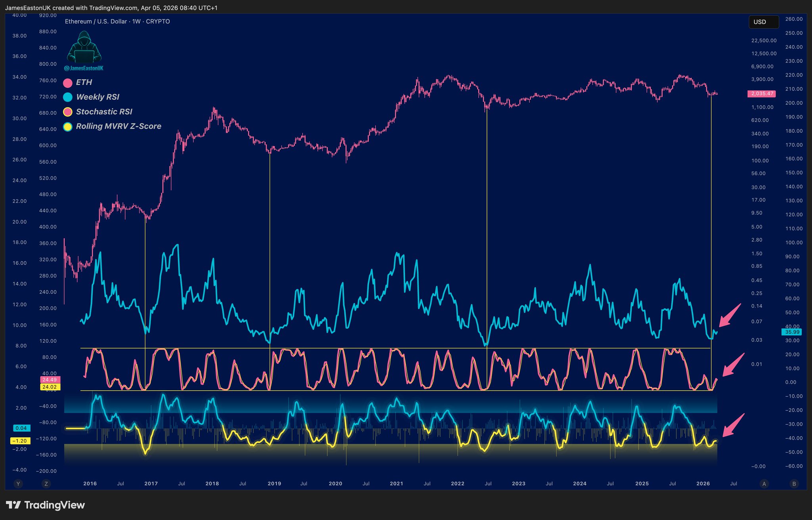This screenshot has height=520, width=812.
Task: Click the pink arrow pointing at Weekly RSI
Action: pyautogui.click(x=730, y=315)
